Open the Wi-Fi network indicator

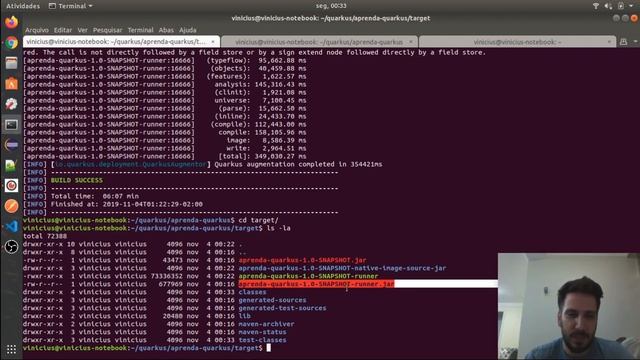596,6
